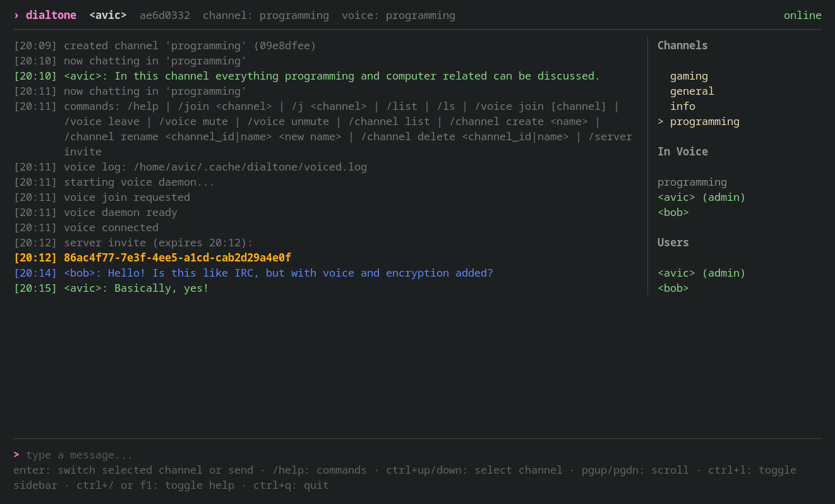Click the server invite code
The width and height of the screenshot is (835, 504).
click(177, 258)
